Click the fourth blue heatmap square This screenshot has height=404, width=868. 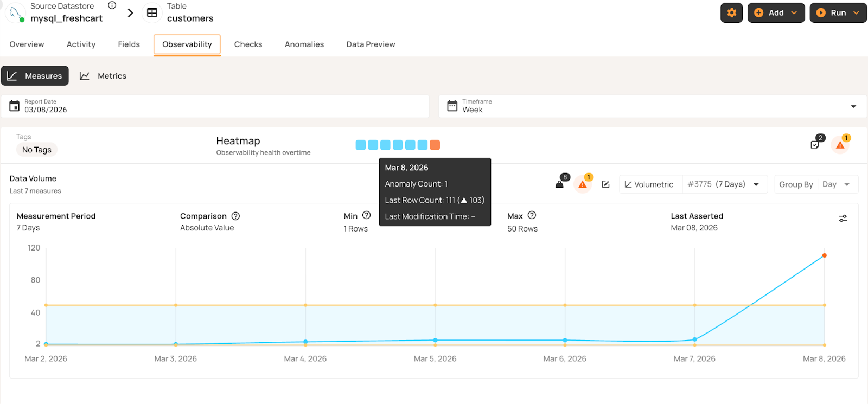(398, 145)
